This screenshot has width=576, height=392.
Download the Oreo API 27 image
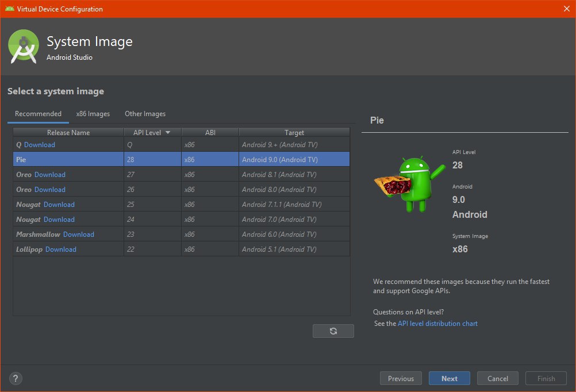point(50,175)
